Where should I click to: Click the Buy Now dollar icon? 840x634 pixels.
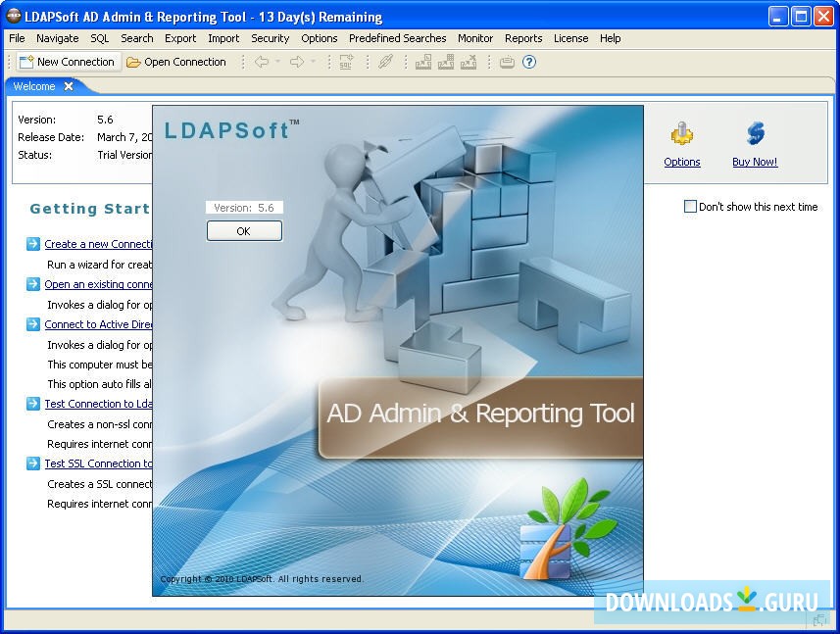pos(754,132)
